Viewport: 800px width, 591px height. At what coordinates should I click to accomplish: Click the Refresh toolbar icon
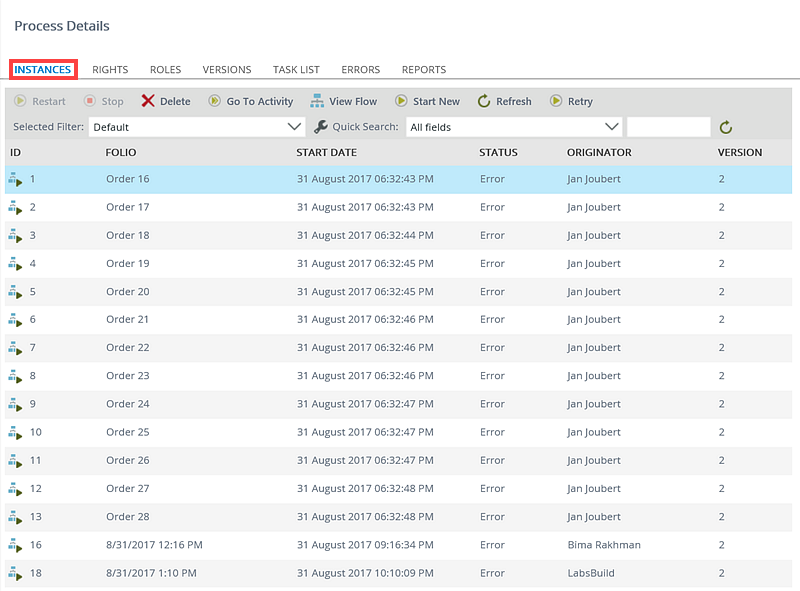(484, 101)
